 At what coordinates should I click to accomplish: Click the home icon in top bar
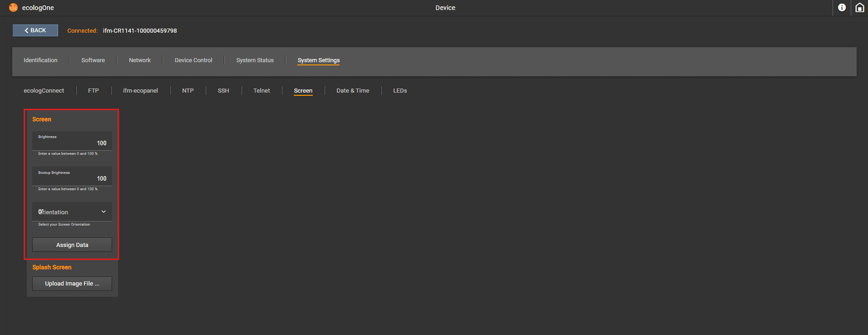859,8
